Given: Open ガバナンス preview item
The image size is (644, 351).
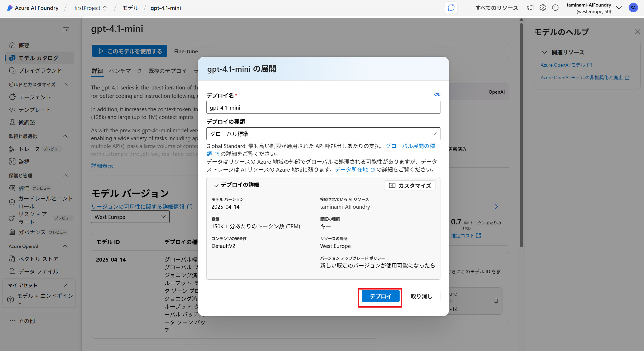Looking at the screenshot, I should pos(39,232).
